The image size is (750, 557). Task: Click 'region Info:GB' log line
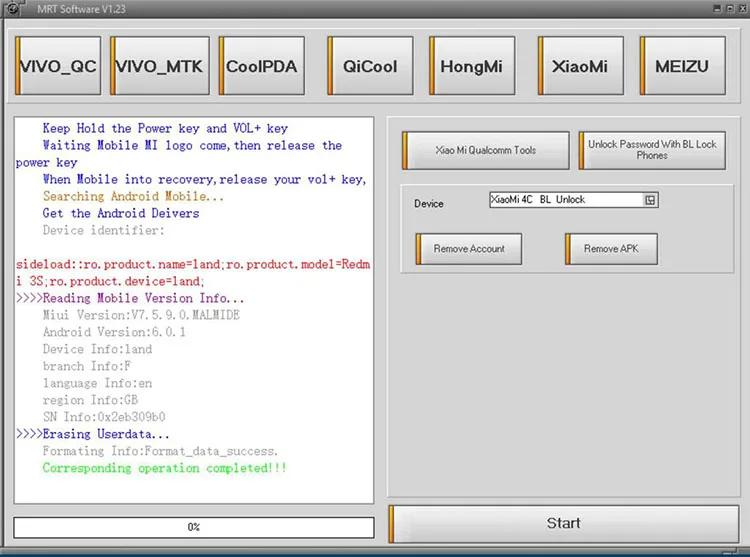tap(90, 400)
